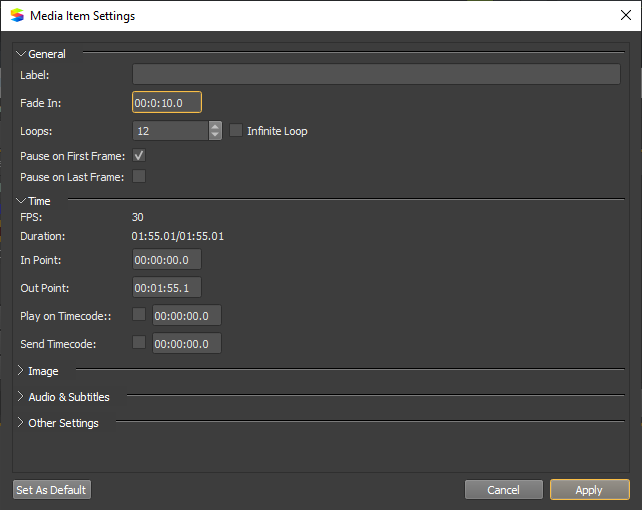Increase Loops value with up arrow
642x510 pixels.
click(215, 126)
